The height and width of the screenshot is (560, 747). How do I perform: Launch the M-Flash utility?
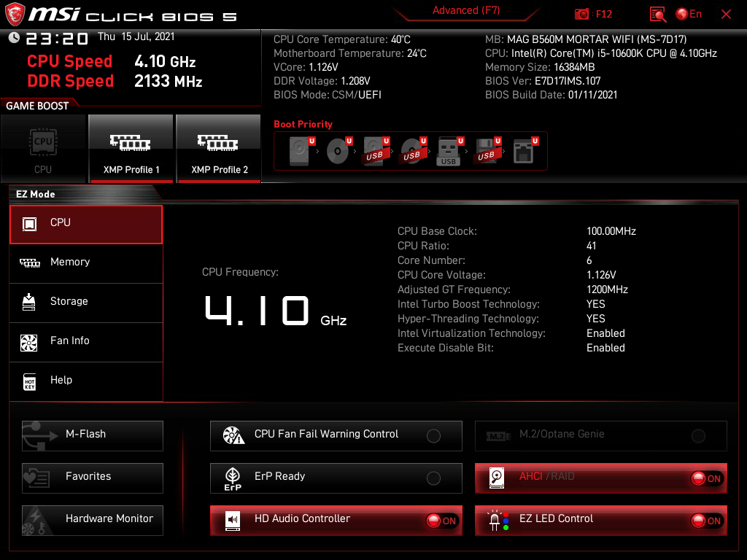pos(93,435)
